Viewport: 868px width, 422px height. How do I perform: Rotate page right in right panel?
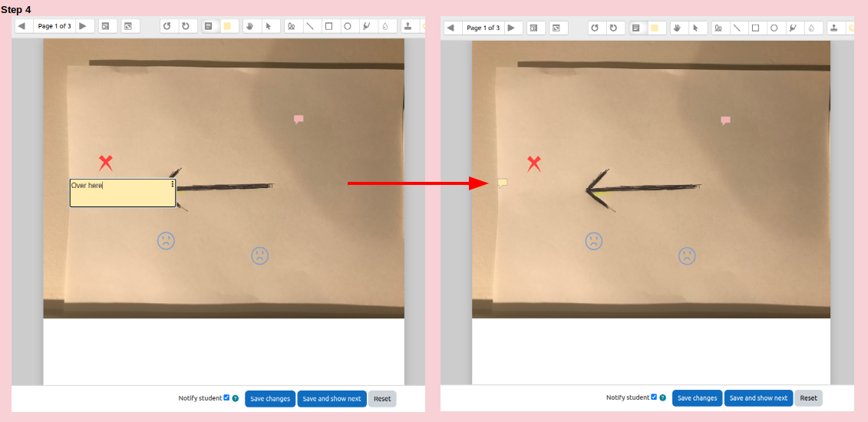point(614,28)
